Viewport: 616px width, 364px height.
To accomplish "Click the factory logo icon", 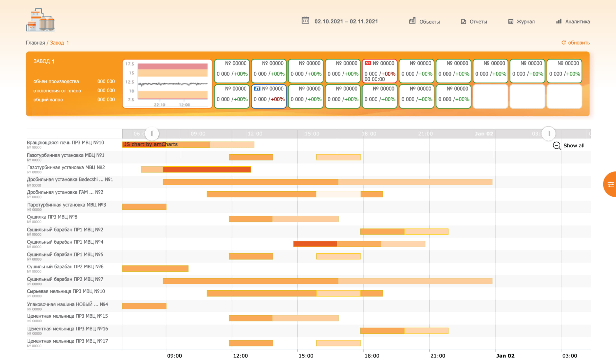I will click(x=40, y=20).
